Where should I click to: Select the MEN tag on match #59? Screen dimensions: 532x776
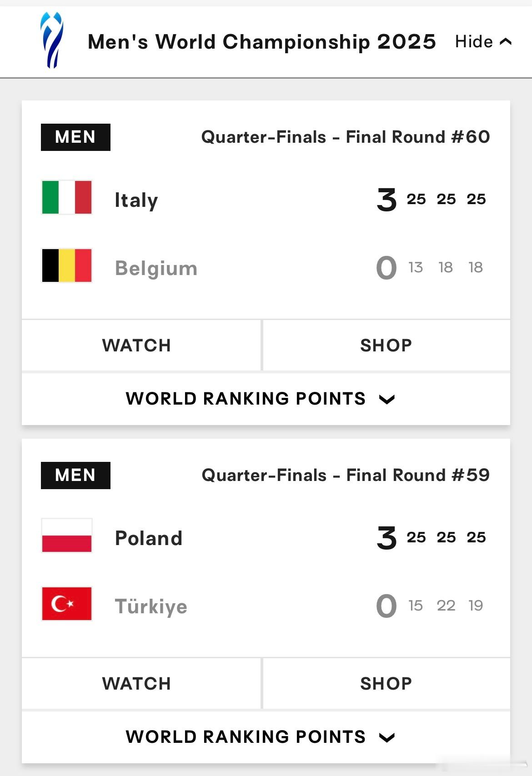tap(75, 476)
